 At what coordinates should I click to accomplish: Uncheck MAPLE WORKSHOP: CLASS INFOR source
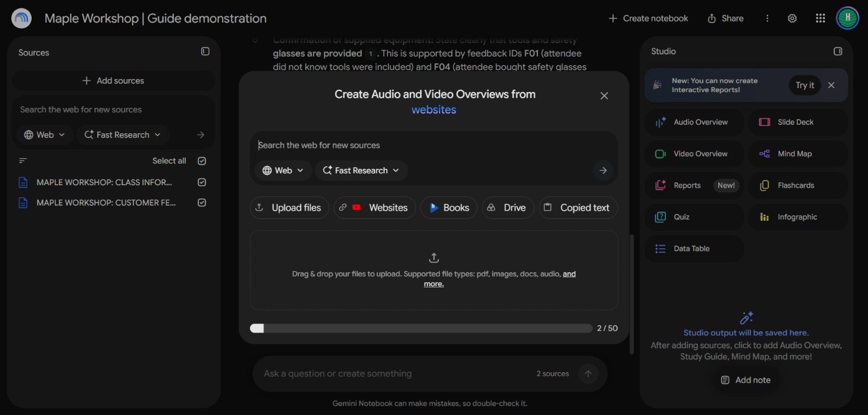coord(202,182)
